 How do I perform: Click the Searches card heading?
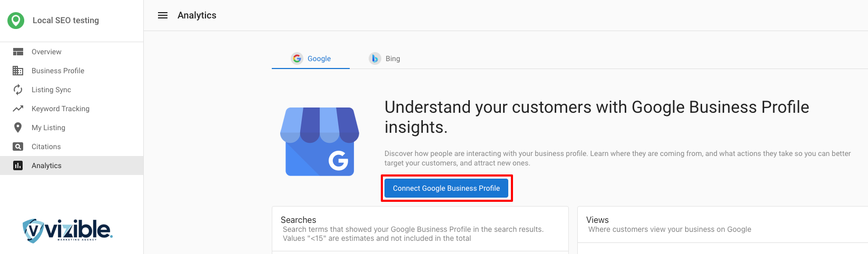click(x=299, y=220)
